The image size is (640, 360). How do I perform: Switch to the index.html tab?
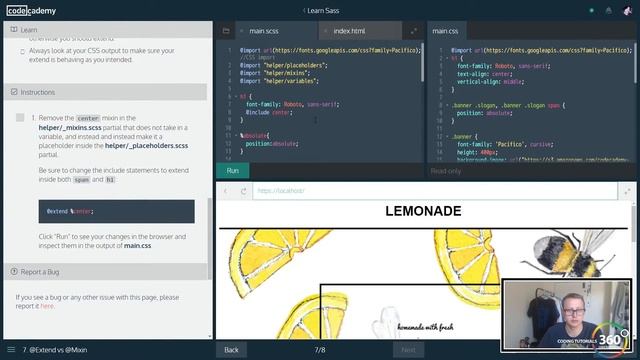(360, 31)
